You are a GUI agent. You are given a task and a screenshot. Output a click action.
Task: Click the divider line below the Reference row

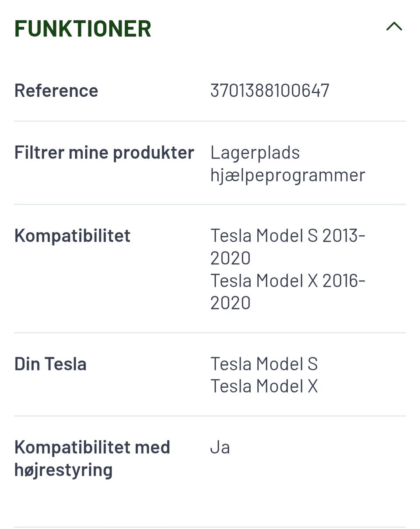[210, 121]
